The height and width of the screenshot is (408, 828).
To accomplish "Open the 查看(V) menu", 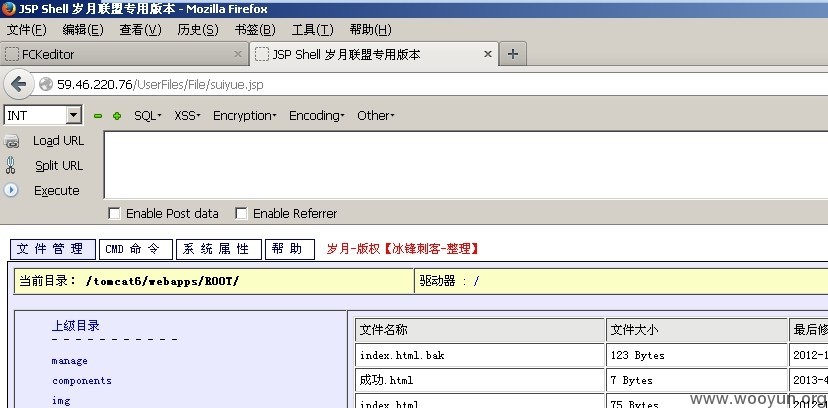I will 140,30.
